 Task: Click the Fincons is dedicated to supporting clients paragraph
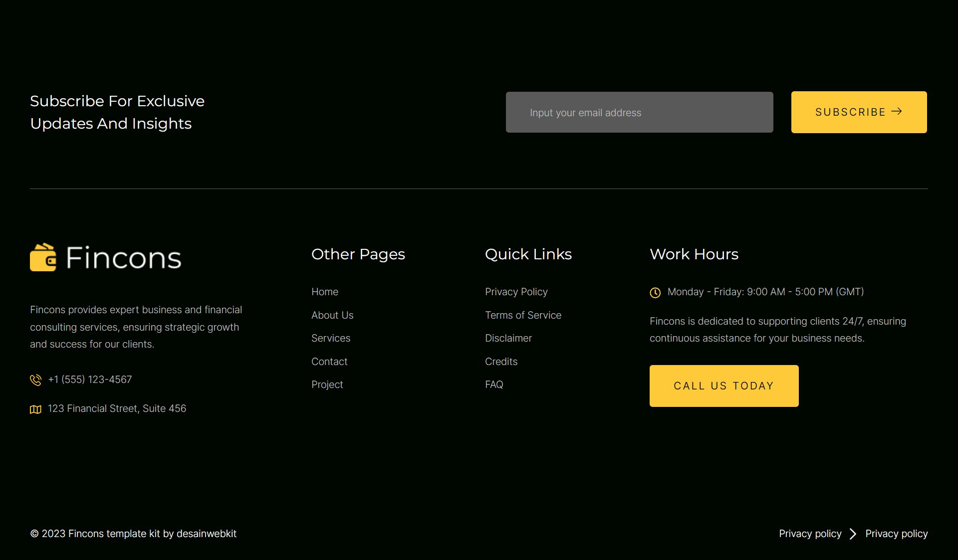tap(778, 330)
